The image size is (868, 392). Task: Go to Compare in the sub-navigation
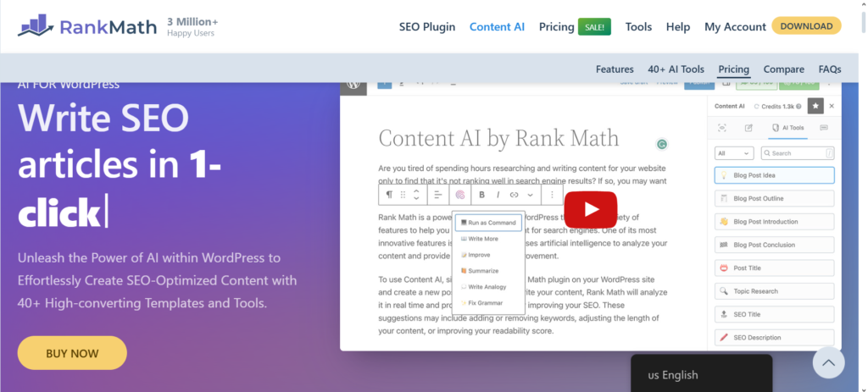click(784, 69)
